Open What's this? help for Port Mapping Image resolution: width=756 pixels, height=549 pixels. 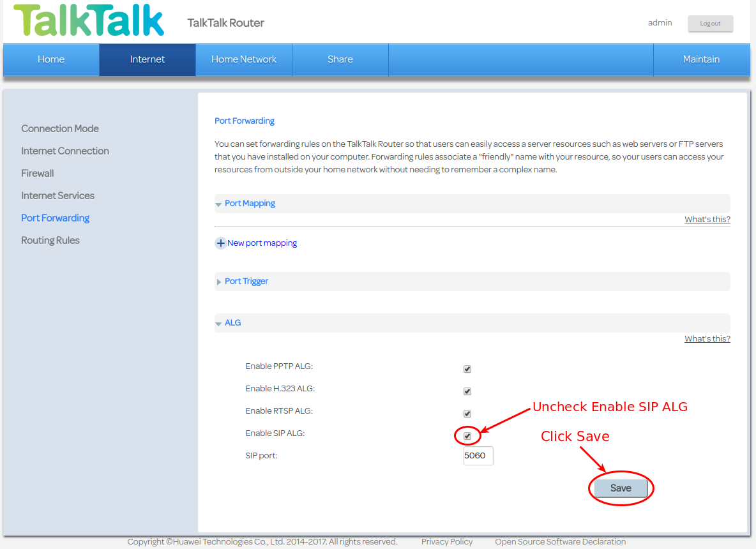707,220
